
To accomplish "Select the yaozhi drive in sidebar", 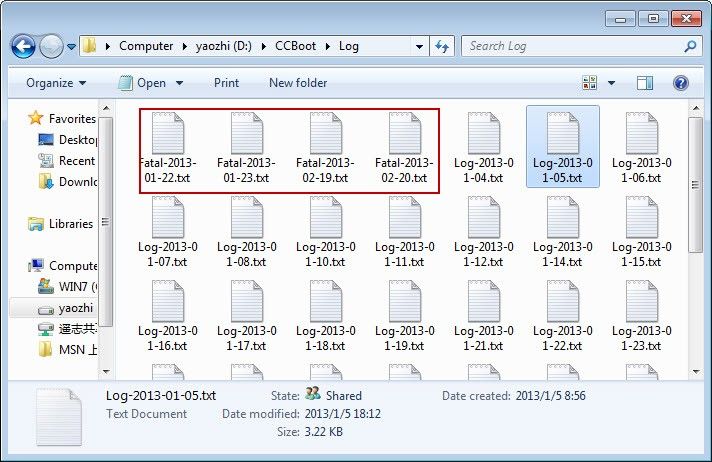I will coord(75,309).
